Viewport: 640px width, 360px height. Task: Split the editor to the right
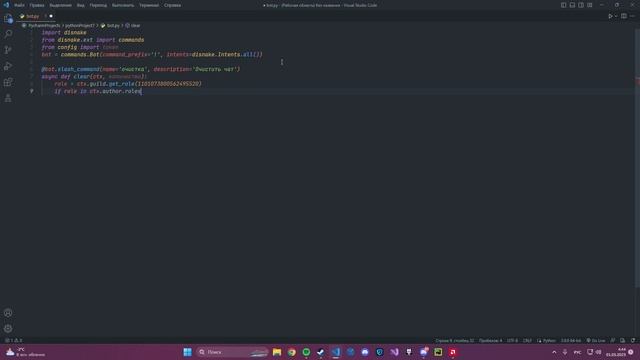(x=624, y=16)
